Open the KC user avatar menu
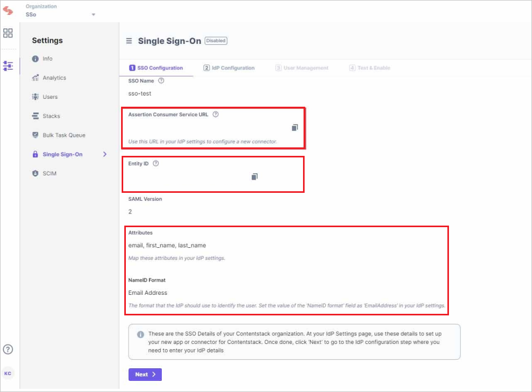 pyautogui.click(x=8, y=373)
